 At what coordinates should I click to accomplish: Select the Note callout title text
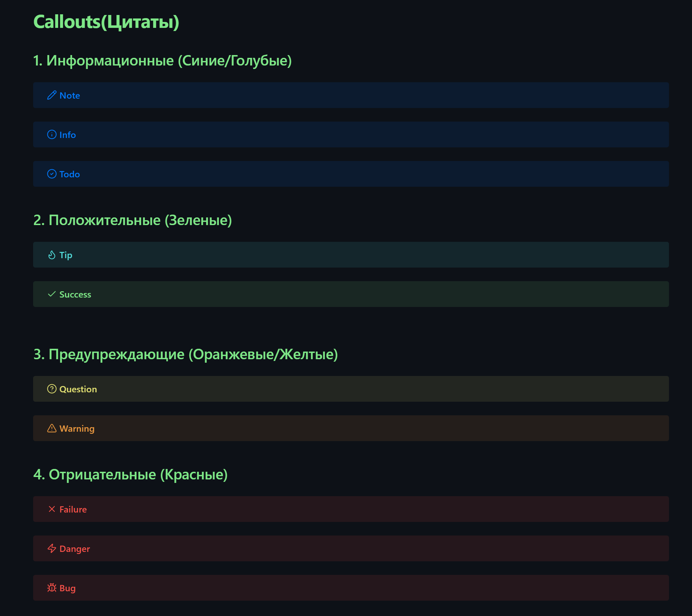tap(70, 95)
